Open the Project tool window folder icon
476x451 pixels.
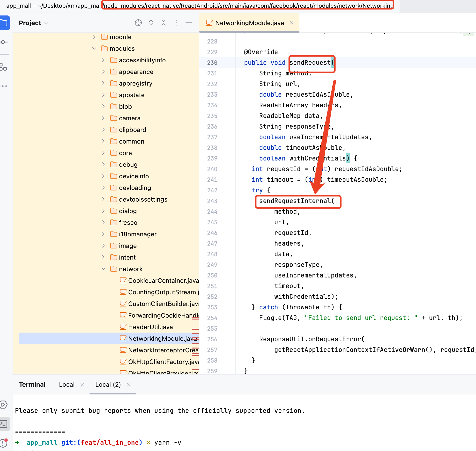point(4,23)
